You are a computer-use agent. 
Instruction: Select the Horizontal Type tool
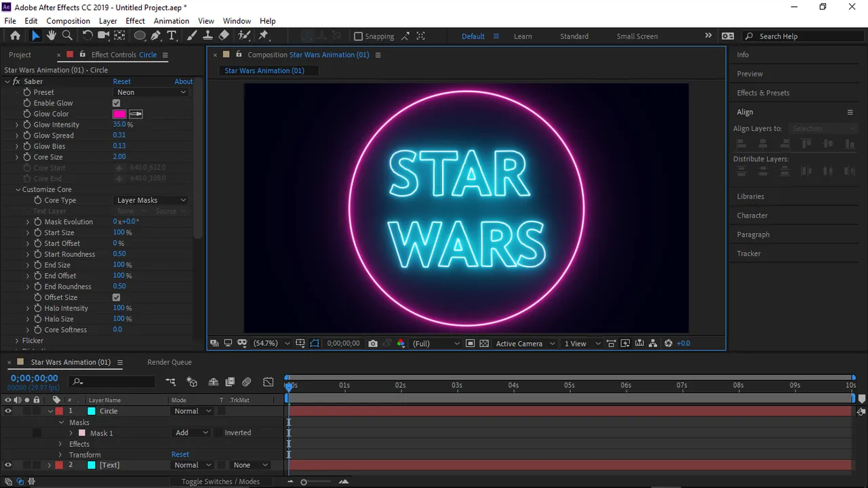[172, 36]
